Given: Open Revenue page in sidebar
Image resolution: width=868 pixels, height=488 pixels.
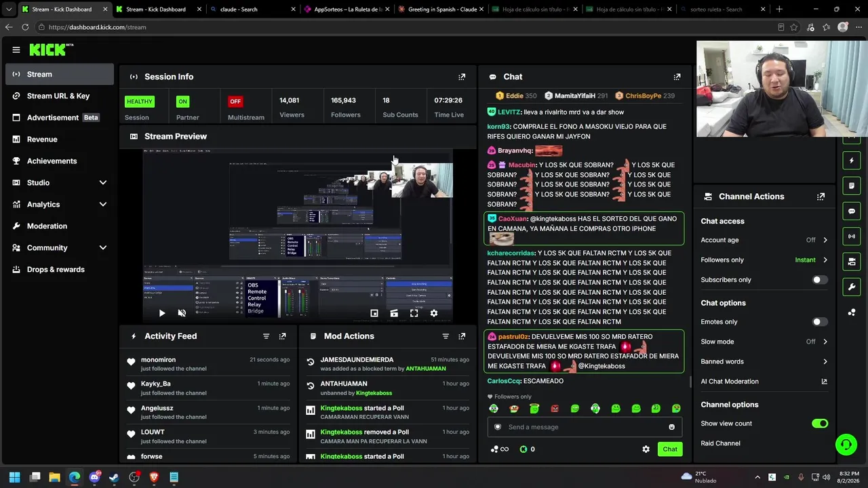Looking at the screenshot, I should pyautogui.click(x=60, y=139).
